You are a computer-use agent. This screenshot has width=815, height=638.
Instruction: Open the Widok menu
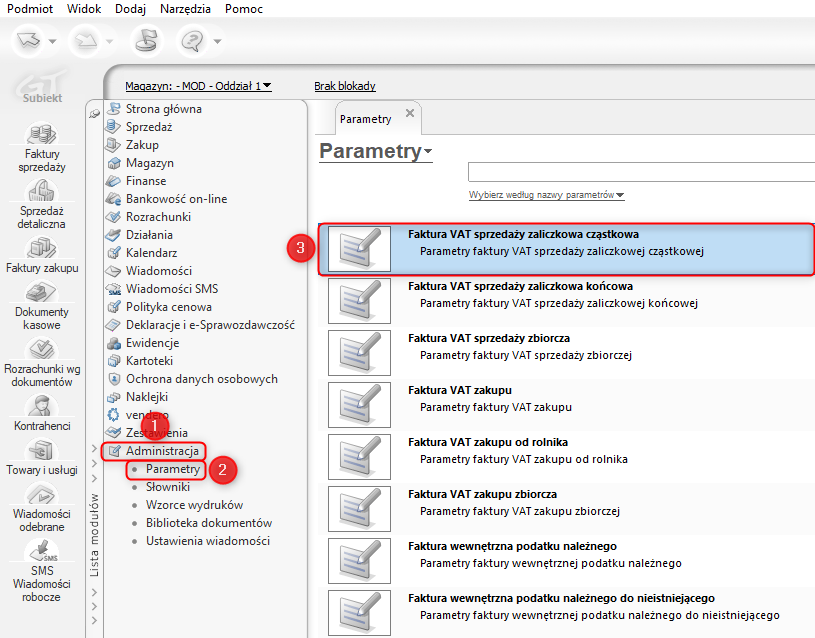click(x=84, y=9)
